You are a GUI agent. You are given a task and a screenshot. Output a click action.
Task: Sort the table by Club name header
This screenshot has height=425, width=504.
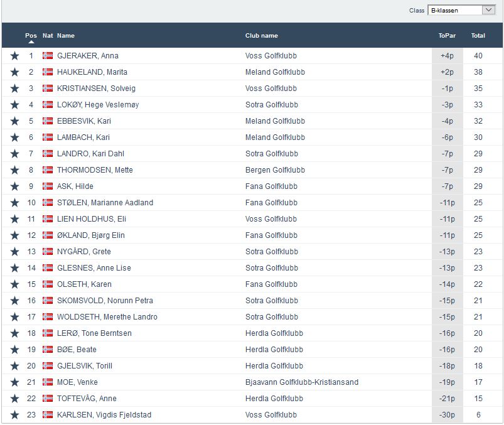261,36
